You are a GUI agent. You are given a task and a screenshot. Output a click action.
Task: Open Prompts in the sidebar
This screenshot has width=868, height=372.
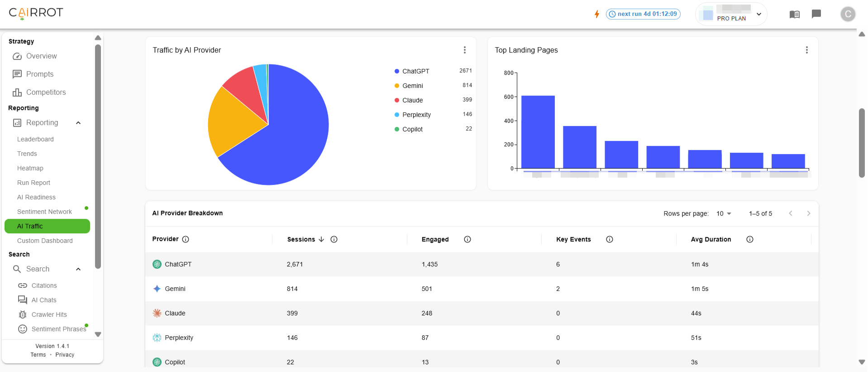coord(40,74)
